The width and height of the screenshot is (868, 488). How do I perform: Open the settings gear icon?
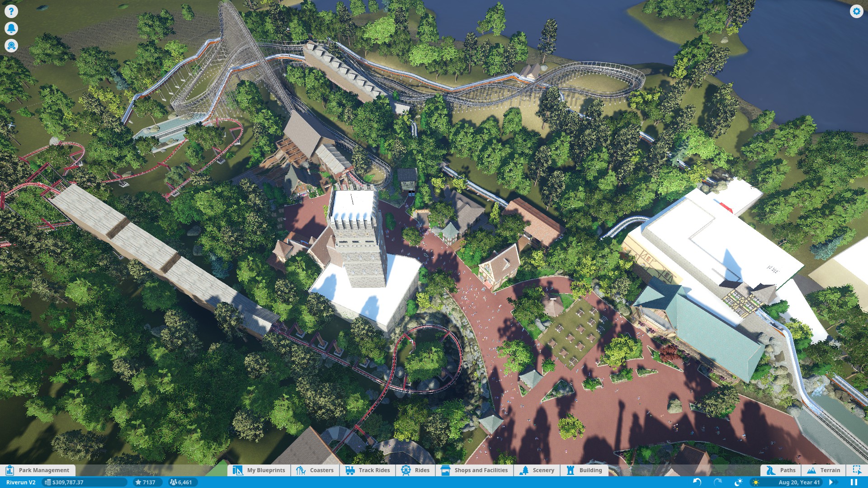pyautogui.click(x=856, y=11)
